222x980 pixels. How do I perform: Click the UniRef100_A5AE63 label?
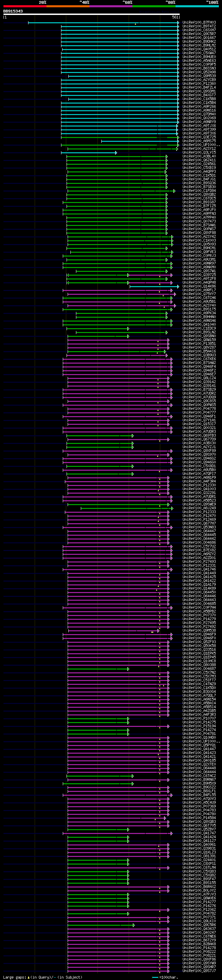click(x=199, y=60)
